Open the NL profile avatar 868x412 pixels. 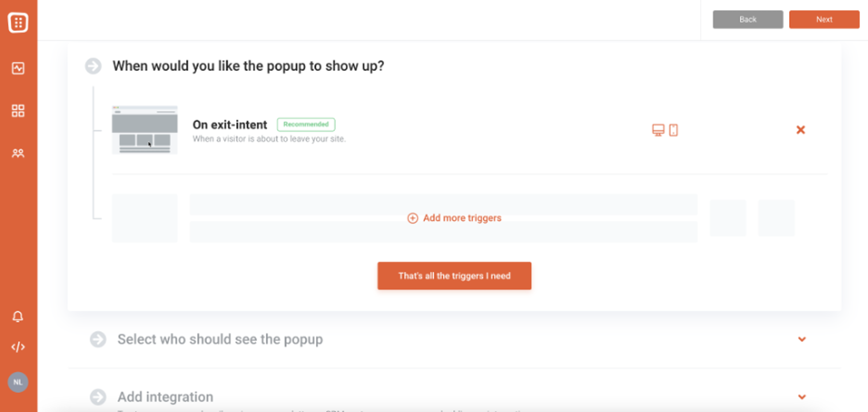18,382
